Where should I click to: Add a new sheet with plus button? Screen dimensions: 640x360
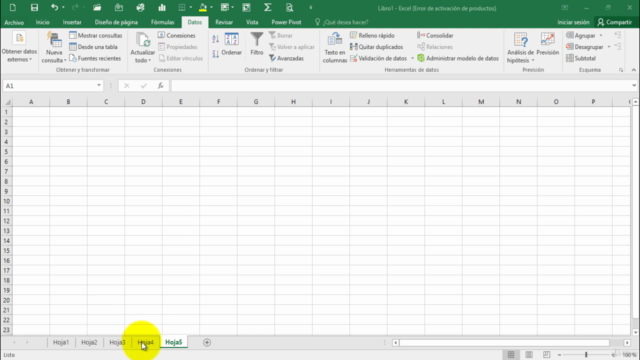(x=207, y=342)
